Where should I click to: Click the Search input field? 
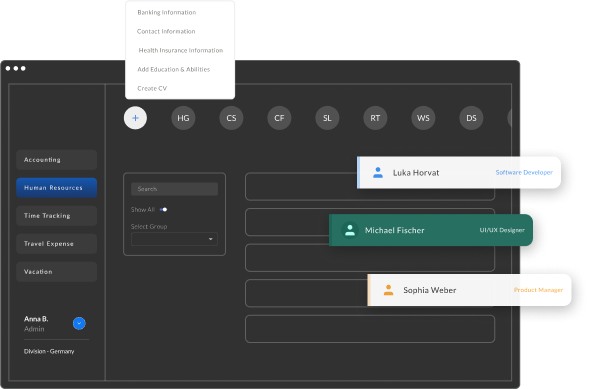(174, 189)
